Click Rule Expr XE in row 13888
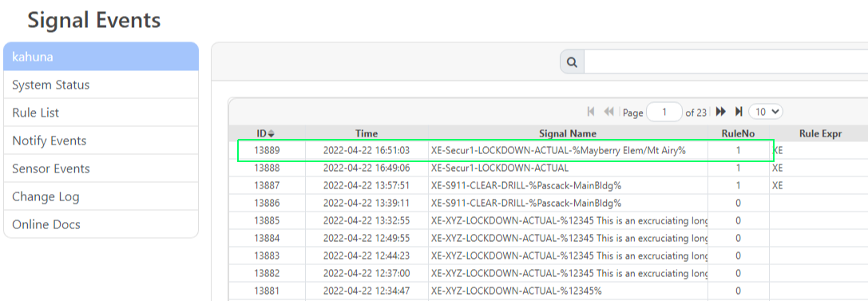 (778, 168)
